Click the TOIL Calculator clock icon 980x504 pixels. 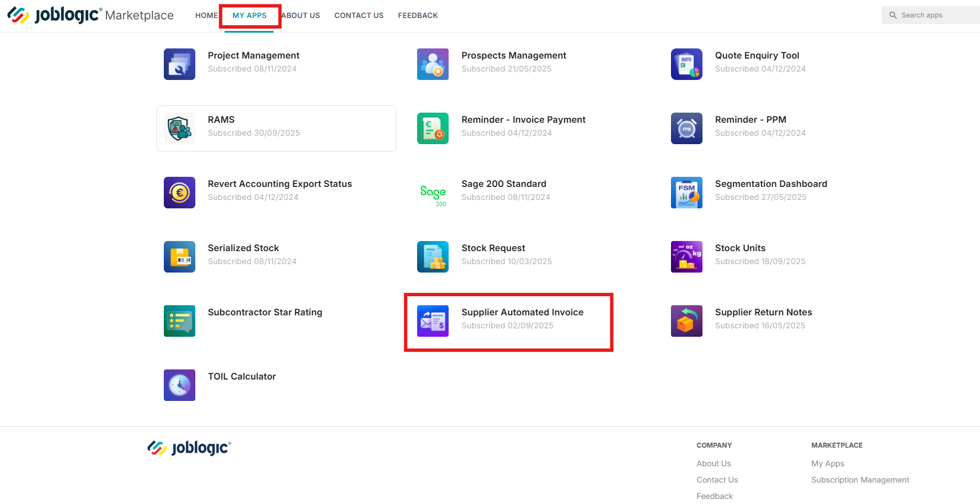[x=180, y=385]
